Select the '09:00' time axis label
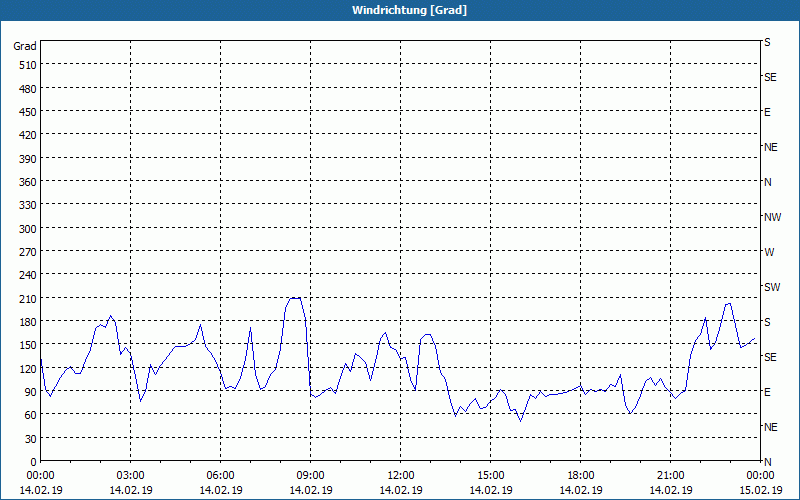 (311, 476)
